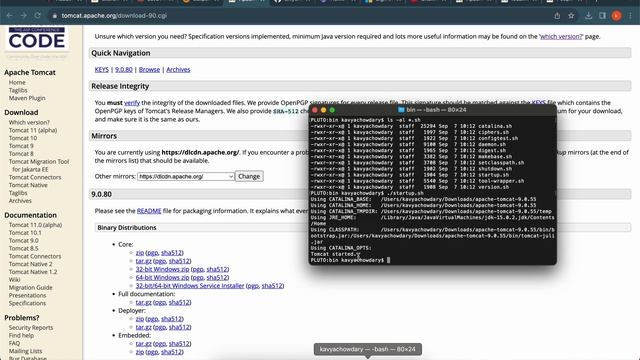Screen dimensions: 640x360
Task: Open Tomcat 10 download link
Action: coord(23,138)
